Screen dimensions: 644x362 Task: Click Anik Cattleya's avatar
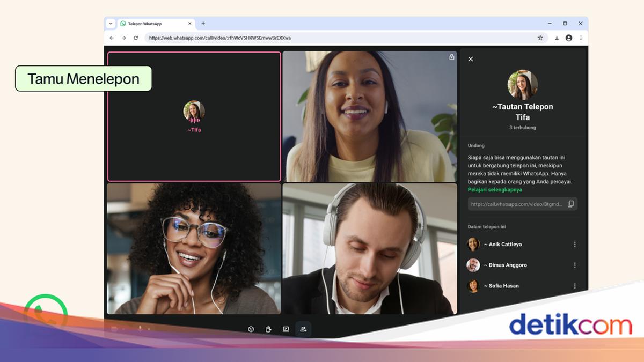click(x=473, y=245)
